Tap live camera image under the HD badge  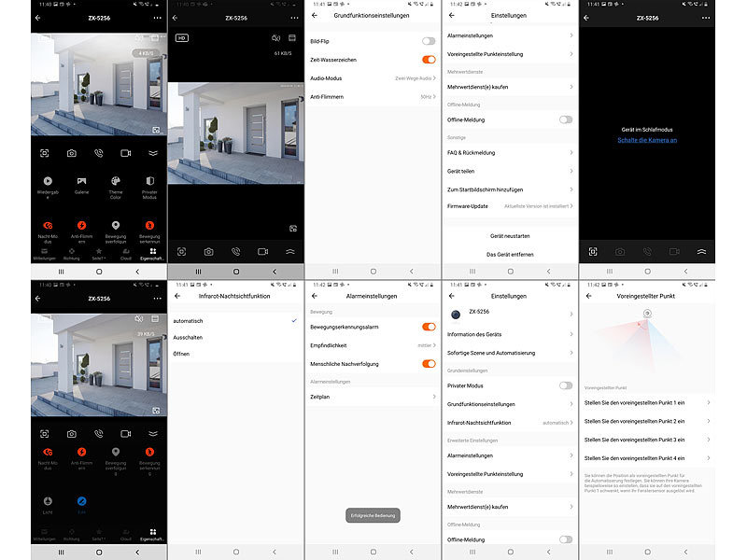click(x=236, y=133)
